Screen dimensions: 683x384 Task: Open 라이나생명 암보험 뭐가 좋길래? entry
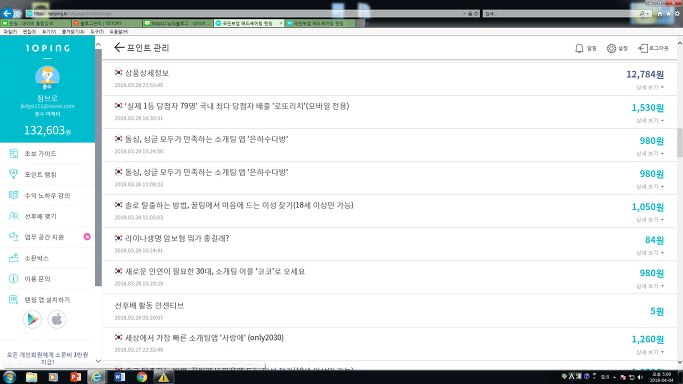tap(177, 239)
